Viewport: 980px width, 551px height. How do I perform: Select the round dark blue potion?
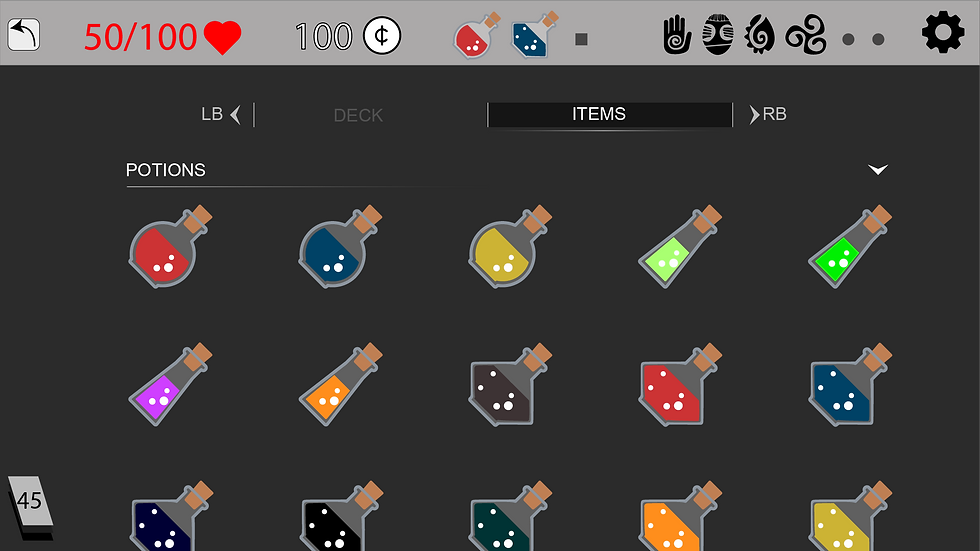(x=341, y=246)
